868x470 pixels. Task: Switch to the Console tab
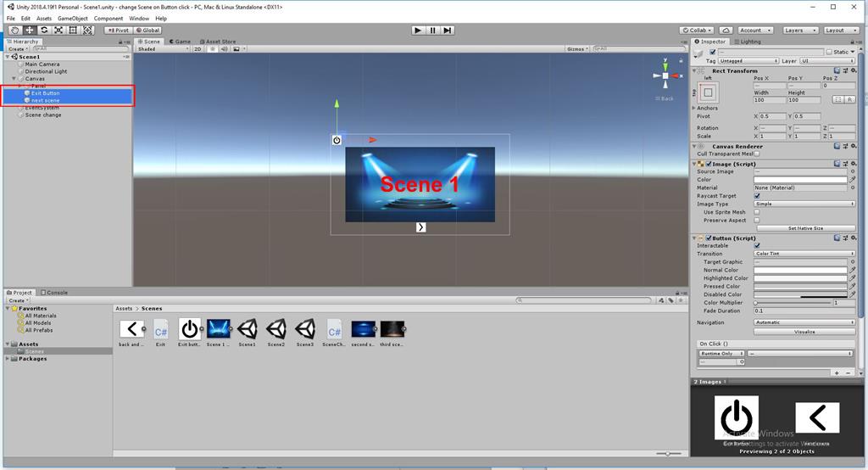pos(54,293)
